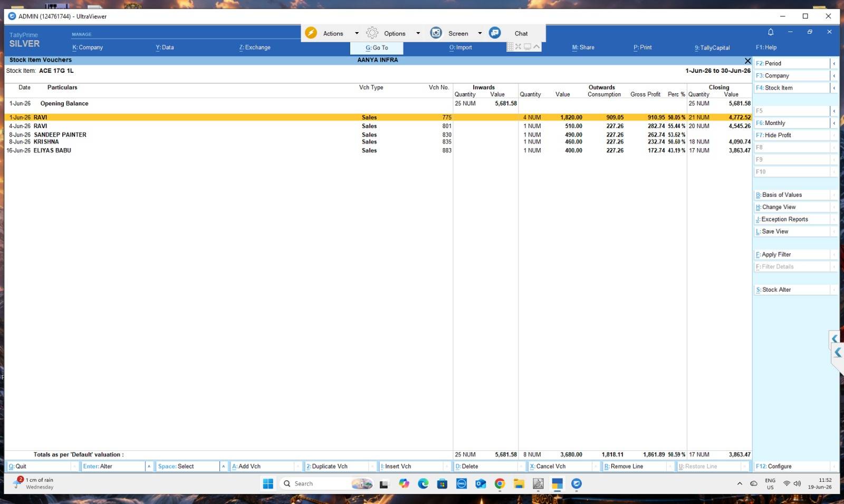Click the Windows Start button
Image resolution: width=844 pixels, height=504 pixels.
(x=268, y=483)
